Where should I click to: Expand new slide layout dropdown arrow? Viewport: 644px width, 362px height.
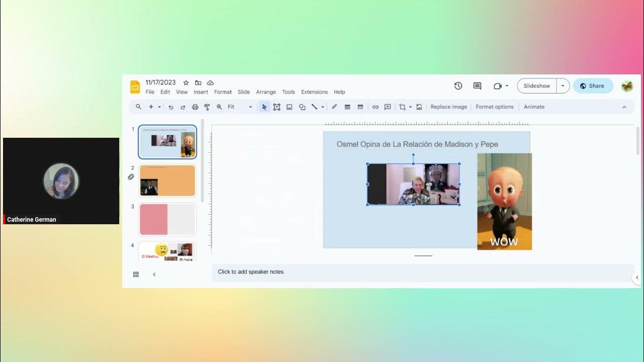point(159,107)
